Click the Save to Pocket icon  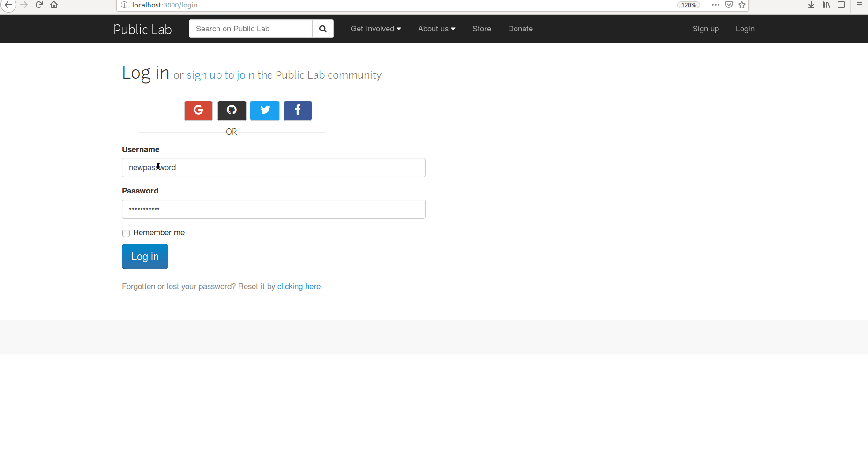(x=729, y=5)
